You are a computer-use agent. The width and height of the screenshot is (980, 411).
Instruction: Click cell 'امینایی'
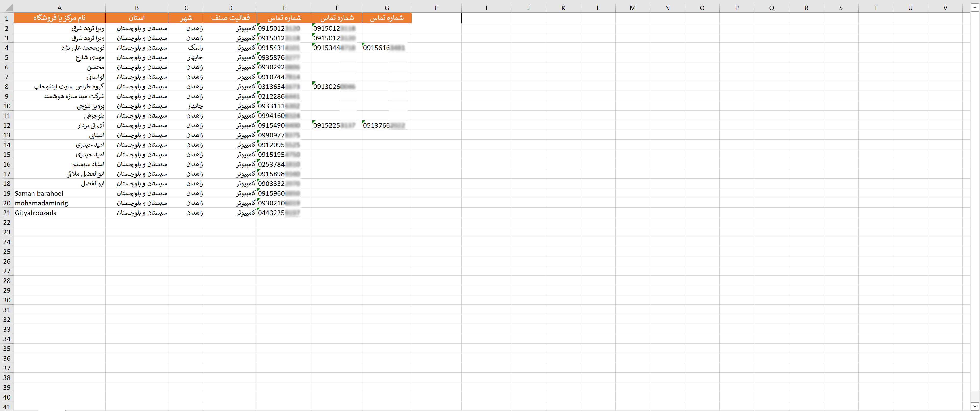click(x=59, y=135)
